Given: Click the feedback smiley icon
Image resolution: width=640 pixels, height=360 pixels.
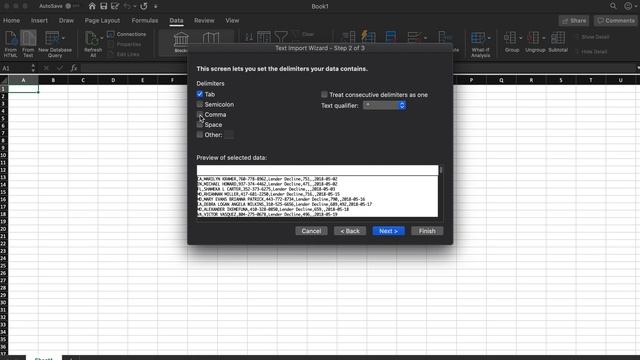Looking at the screenshot, I should pos(628,6).
